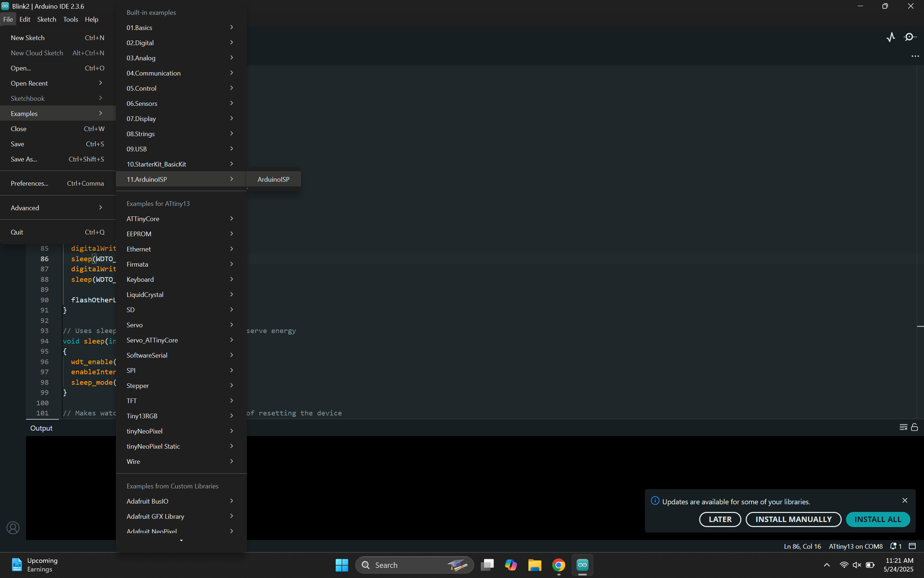Viewport: 924px width, 578px height.
Task: Open the ArduinoISP example sketch
Action: 273,179
